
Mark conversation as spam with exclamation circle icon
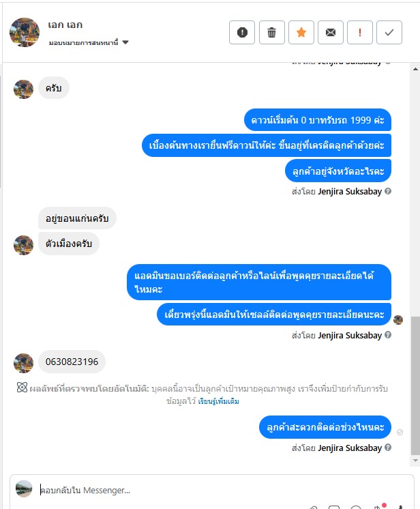(x=242, y=33)
